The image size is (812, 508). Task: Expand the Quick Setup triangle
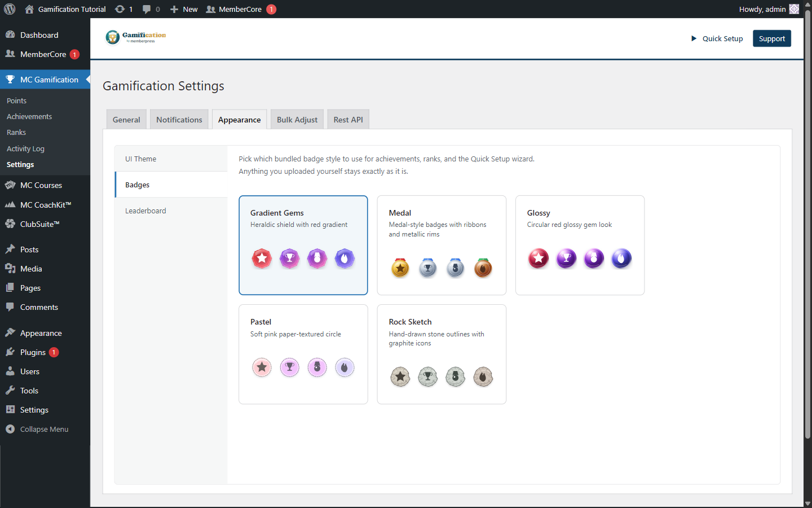(694, 38)
